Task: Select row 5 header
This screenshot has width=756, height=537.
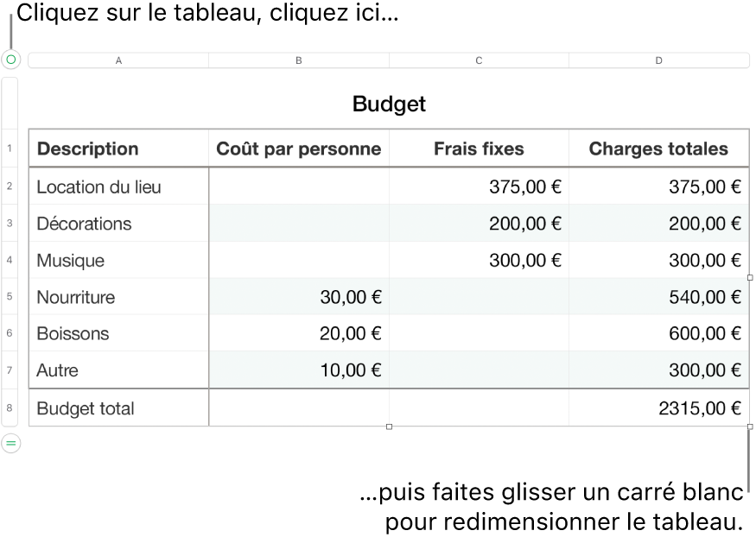Action: (x=10, y=297)
